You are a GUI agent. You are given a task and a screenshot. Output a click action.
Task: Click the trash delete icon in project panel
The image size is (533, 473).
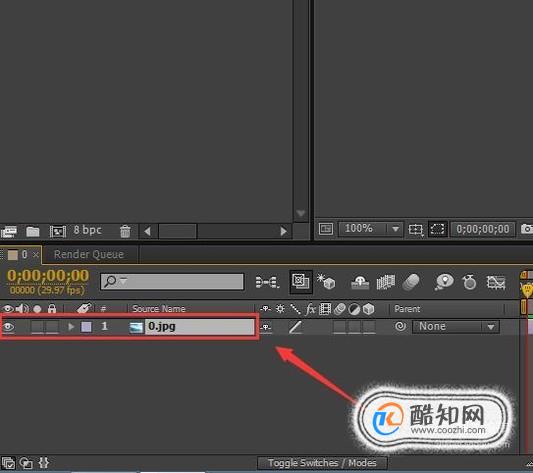click(125, 231)
